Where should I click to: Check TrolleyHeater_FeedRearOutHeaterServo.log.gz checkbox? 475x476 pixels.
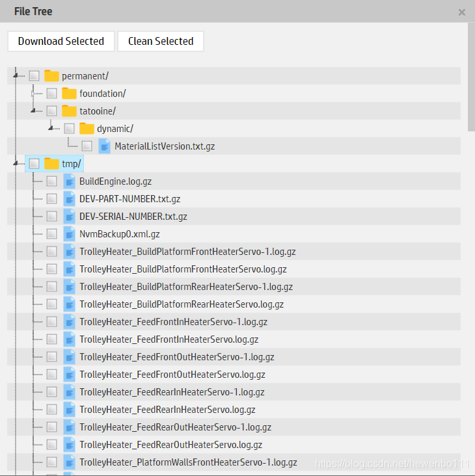tap(51, 445)
